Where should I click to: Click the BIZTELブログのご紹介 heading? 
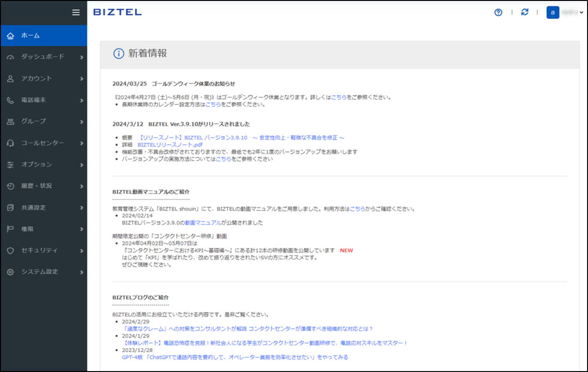140,297
